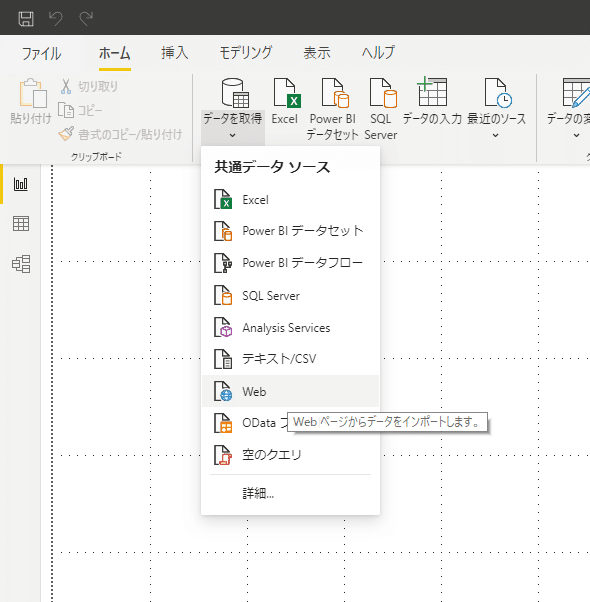The image size is (590, 602).
Task: Open the 挿入 ribbon tab
Action: 175,53
